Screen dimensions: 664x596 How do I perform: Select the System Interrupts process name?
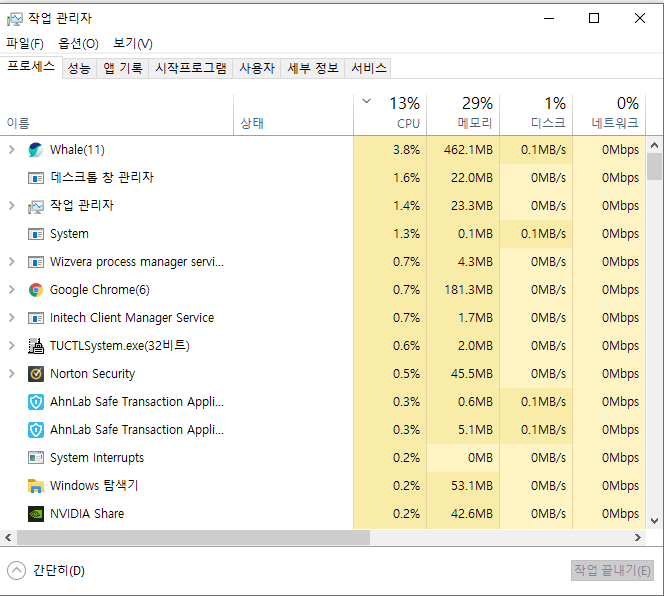pyautogui.click(x=97, y=458)
